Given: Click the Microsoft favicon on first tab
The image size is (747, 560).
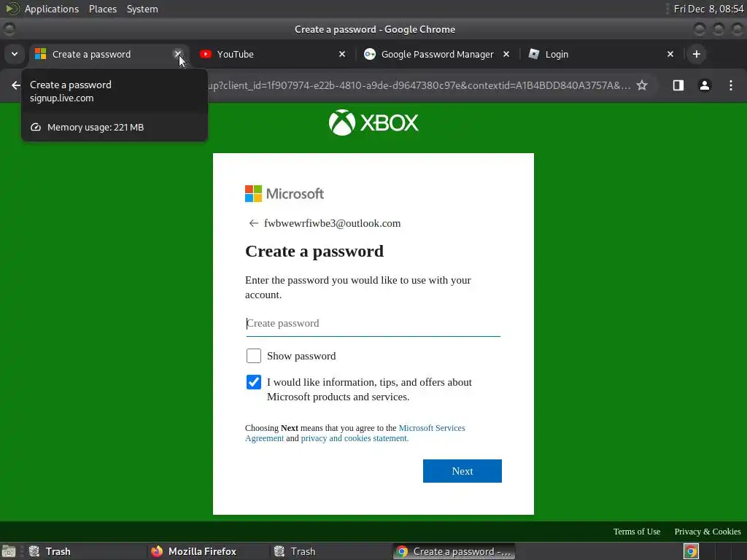Looking at the screenshot, I should pos(41,54).
